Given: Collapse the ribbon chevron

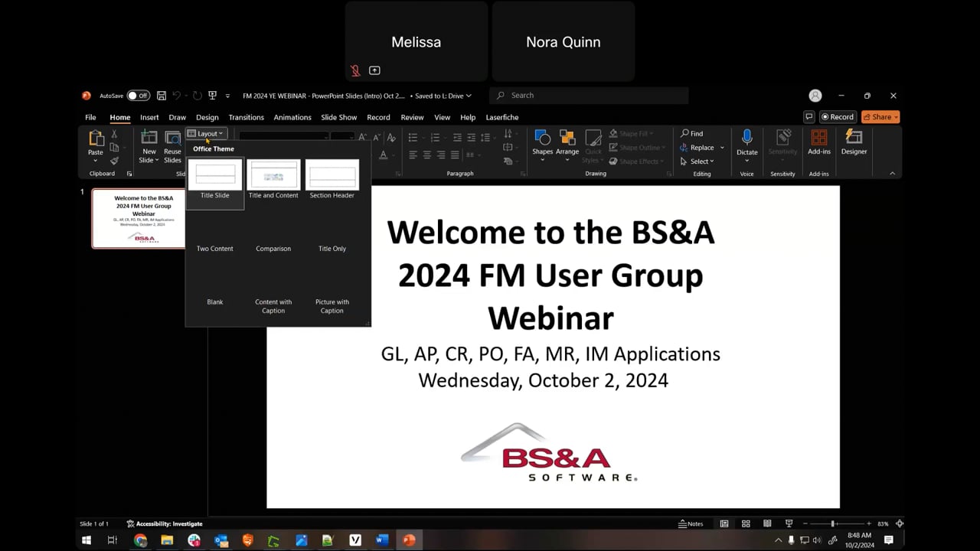Looking at the screenshot, I should [x=892, y=174].
